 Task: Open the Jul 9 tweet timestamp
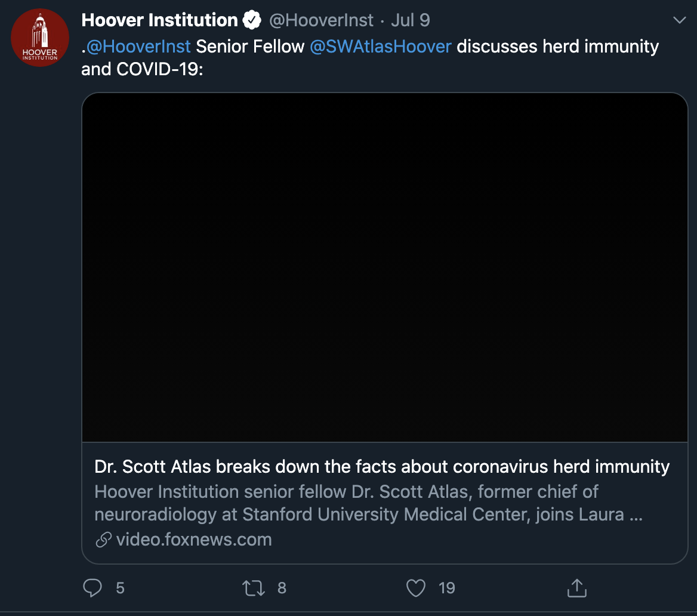coord(411,20)
